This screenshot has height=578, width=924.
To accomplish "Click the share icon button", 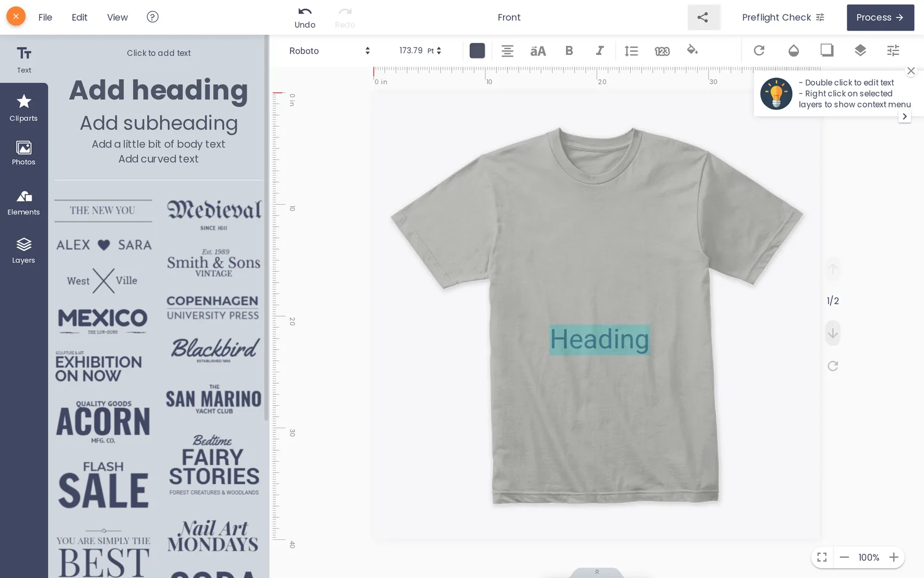I will (703, 17).
